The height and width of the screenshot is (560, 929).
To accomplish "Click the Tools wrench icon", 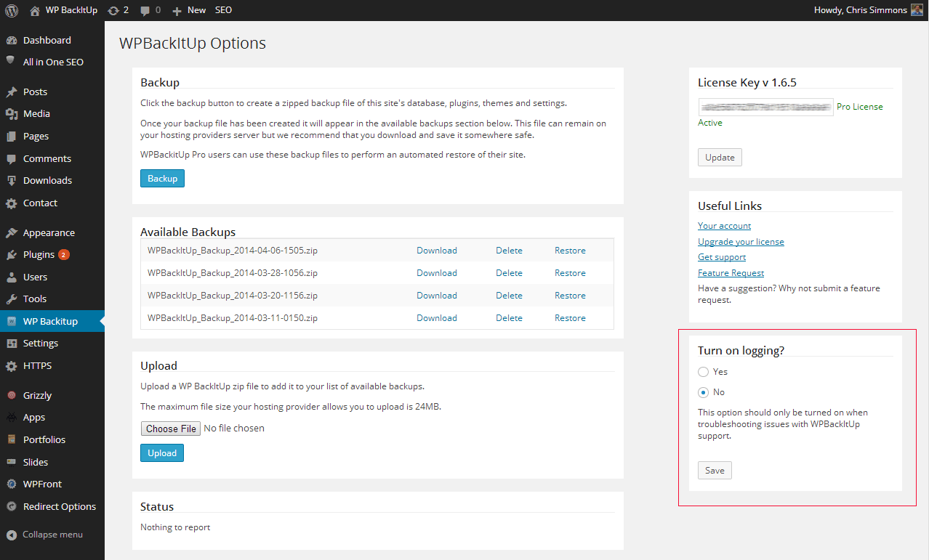I will pos(11,299).
